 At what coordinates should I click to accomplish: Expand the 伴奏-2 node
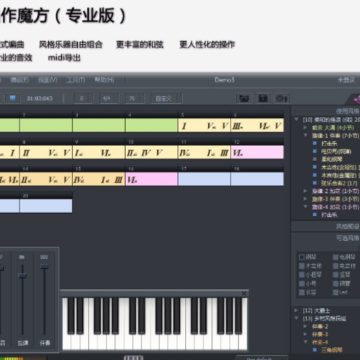click(x=305, y=326)
